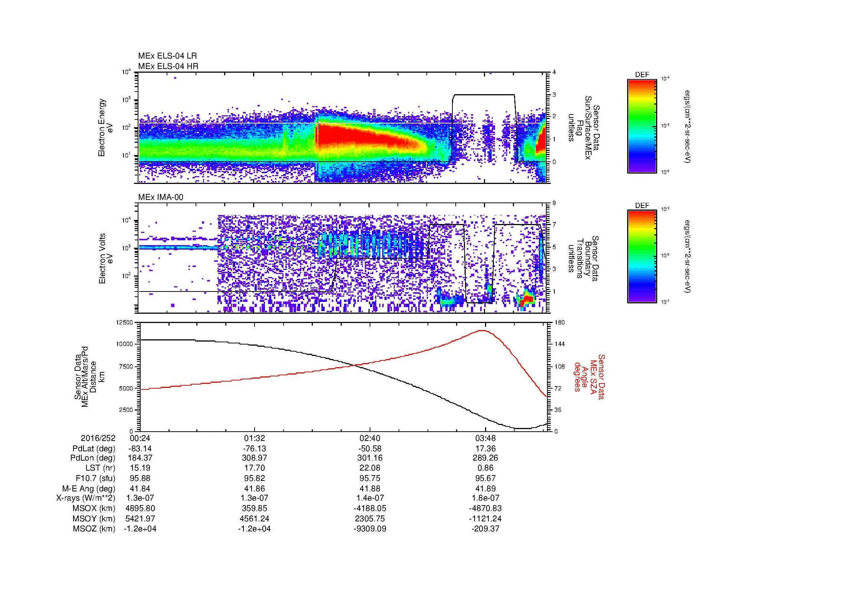Click the 'Electron Energy eV' axis label
This screenshot has width=868, height=613.
(x=105, y=128)
